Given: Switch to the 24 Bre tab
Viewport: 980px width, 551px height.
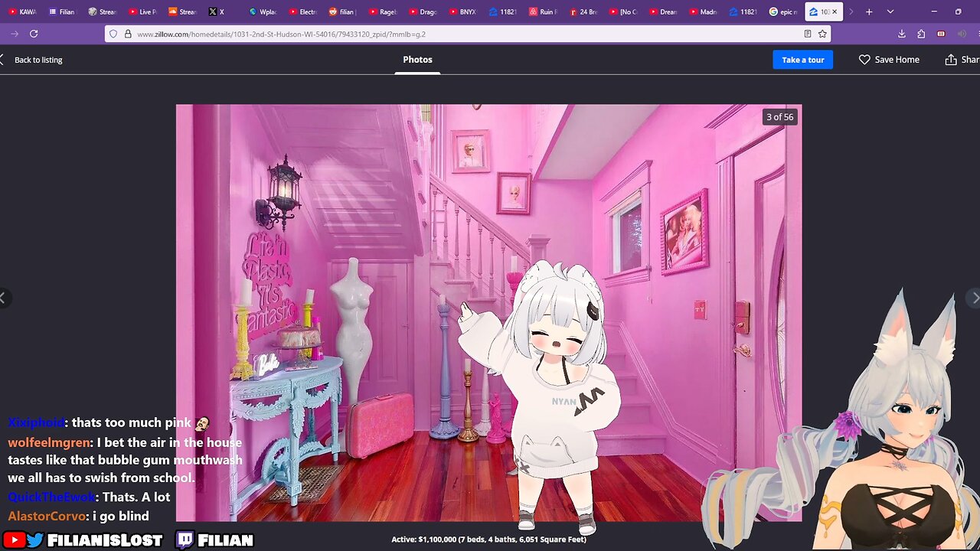Looking at the screenshot, I should (583, 11).
